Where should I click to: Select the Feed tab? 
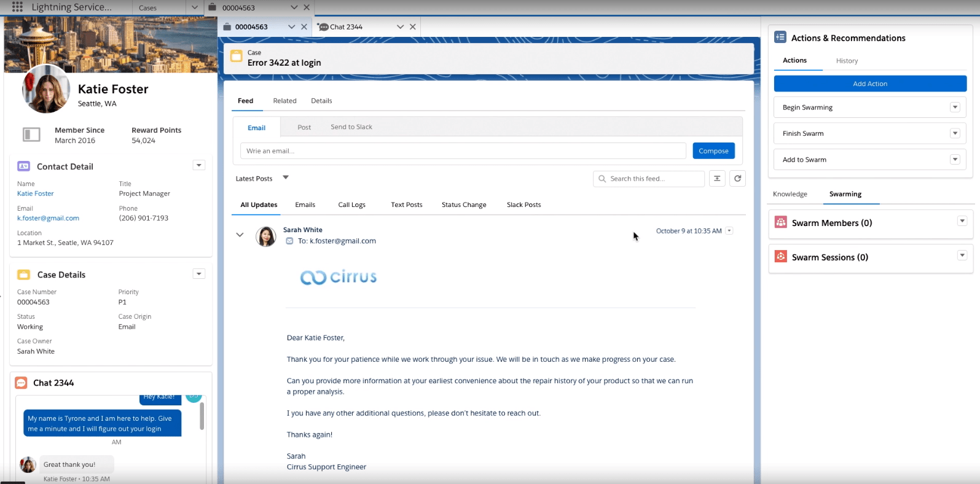(x=245, y=101)
